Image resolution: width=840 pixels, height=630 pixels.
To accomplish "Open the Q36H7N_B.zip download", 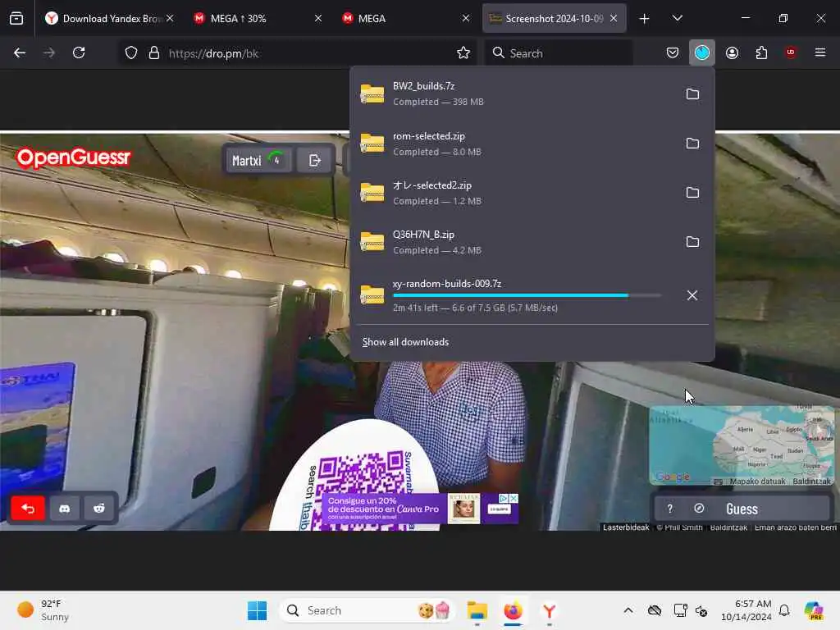I will [x=514, y=242].
